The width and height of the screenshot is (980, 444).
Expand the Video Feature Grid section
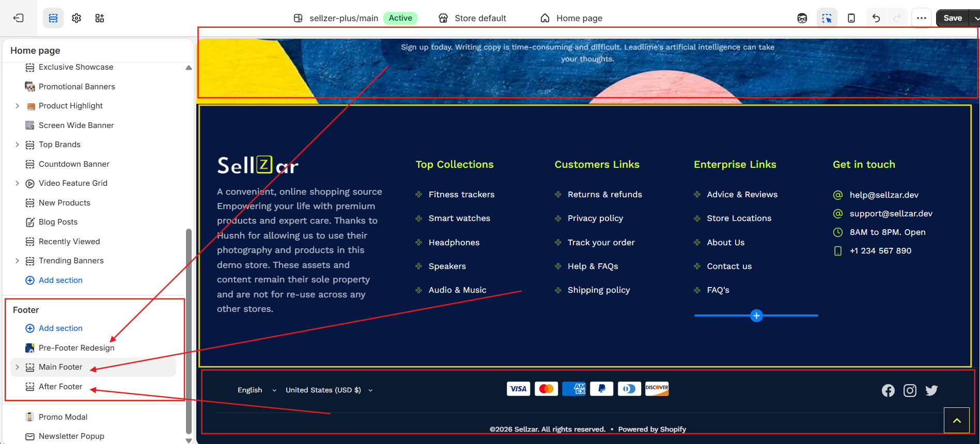tap(17, 183)
